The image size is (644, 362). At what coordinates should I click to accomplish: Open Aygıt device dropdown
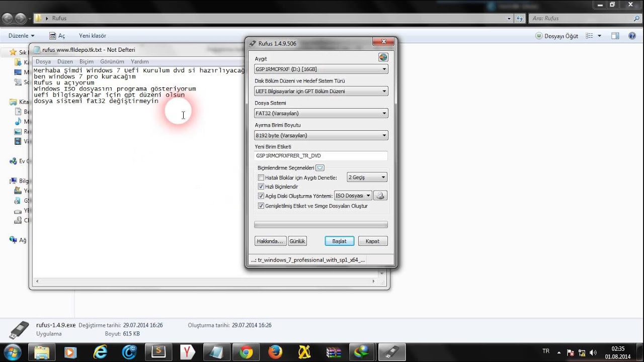pos(321,69)
